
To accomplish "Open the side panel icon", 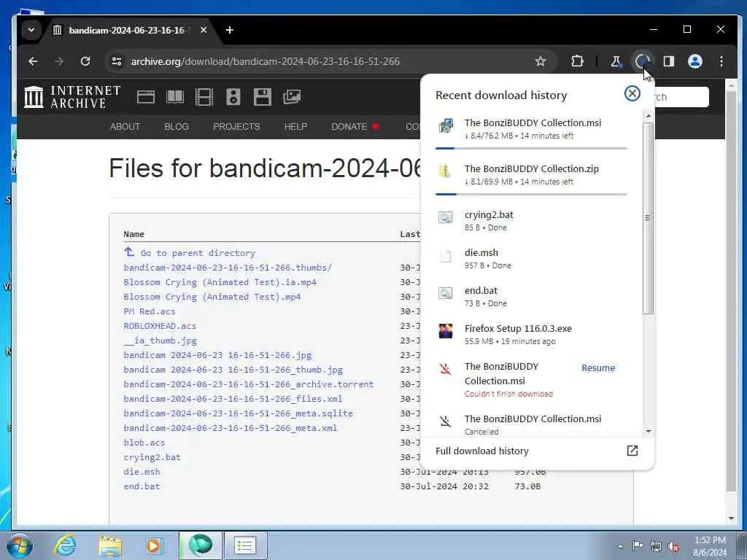I will (x=669, y=61).
